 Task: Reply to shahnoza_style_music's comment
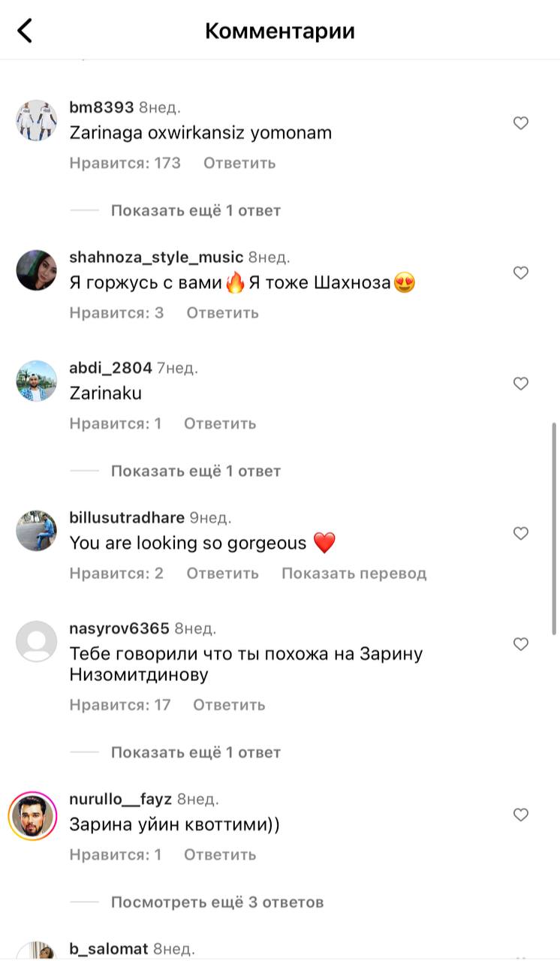point(222,312)
